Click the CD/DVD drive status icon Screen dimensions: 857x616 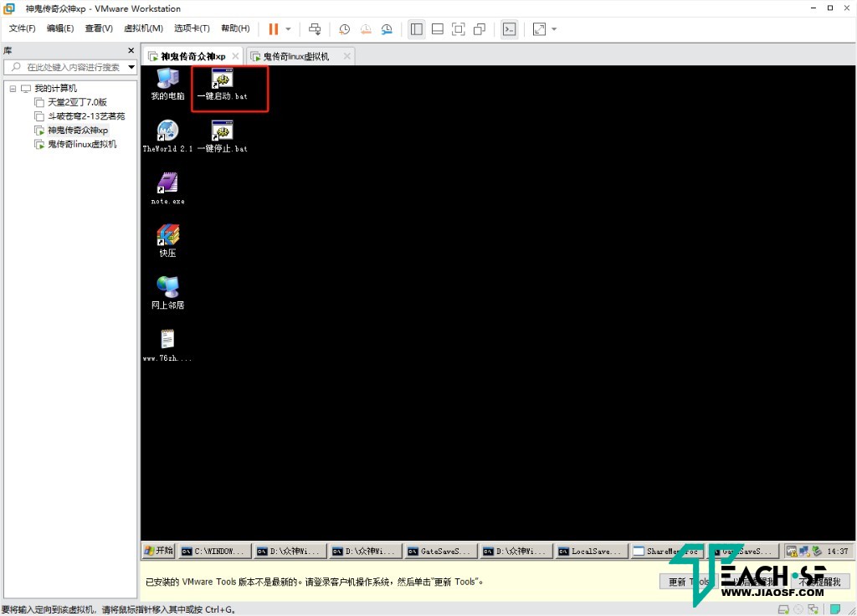tap(798, 609)
